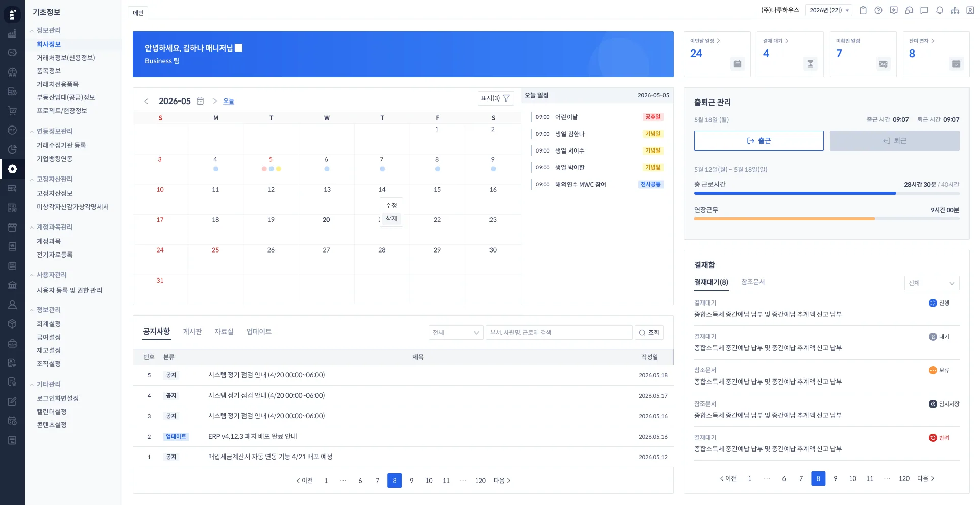980x505 pixels.
Task: Click the calendar icon in 이번달 일정 card
Action: [x=738, y=64]
